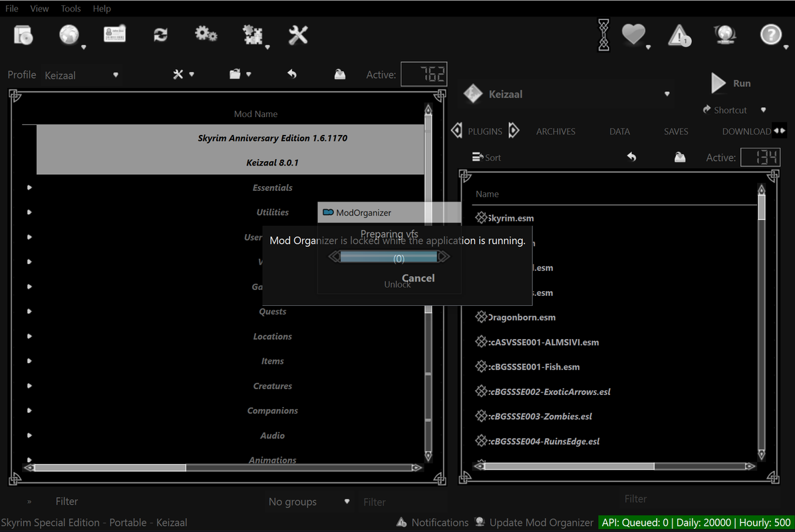Toggle the Skyrim.esm plugin checkbox
This screenshot has width=795, height=532.
tap(481, 218)
